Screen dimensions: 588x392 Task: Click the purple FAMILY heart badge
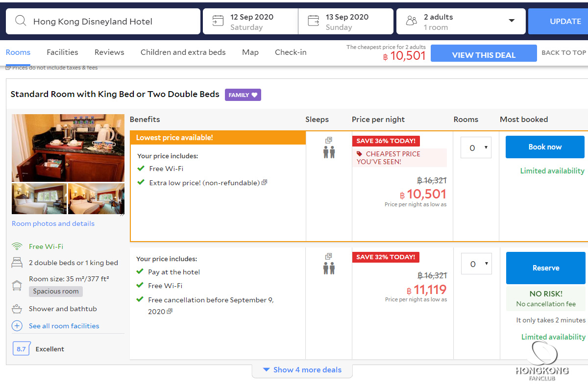[x=243, y=95]
